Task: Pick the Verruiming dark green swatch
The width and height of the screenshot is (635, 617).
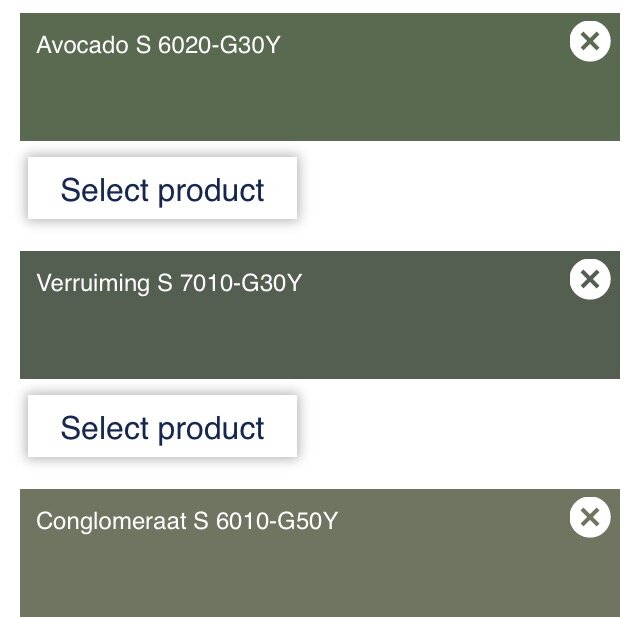Action: click(x=320, y=315)
